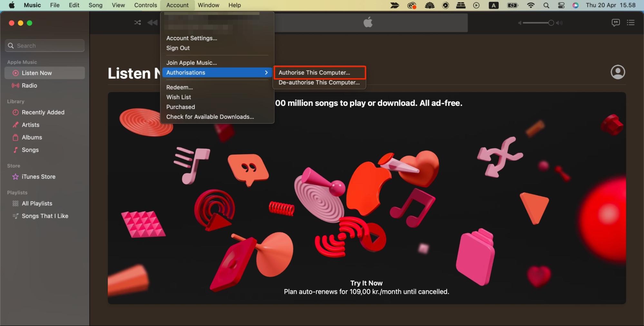Expand the Authorisations submenu arrow

point(266,73)
